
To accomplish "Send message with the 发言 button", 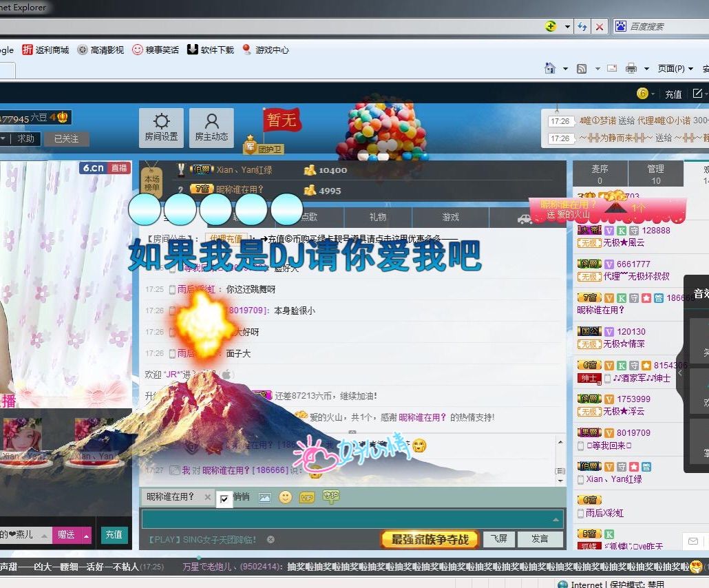I will click(x=540, y=538).
